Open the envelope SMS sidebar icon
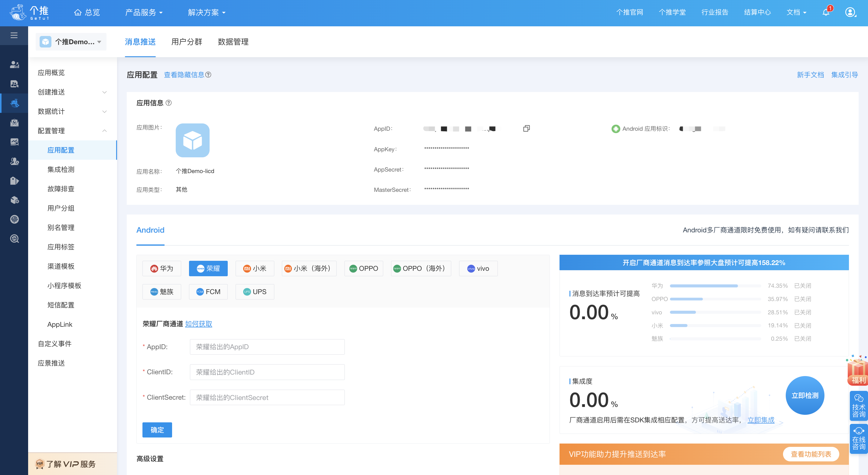Image resolution: width=868 pixels, height=475 pixels. pyautogui.click(x=14, y=123)
